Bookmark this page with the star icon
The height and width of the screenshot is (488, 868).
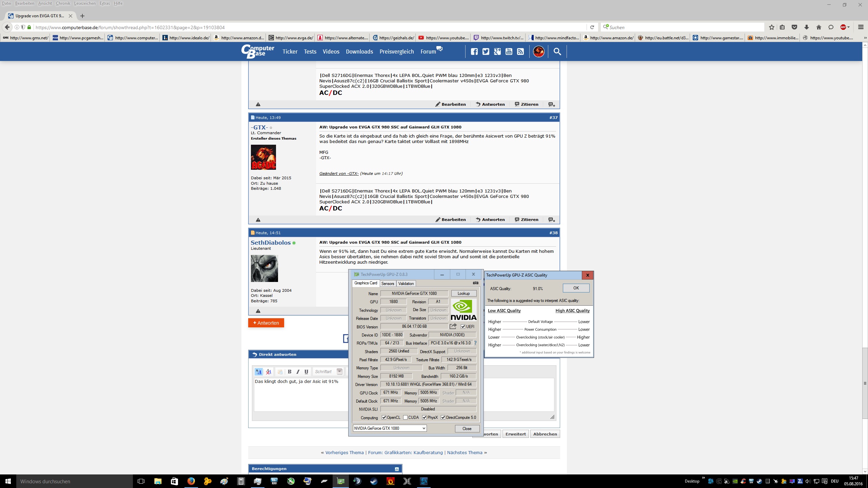[x=772, y=27]
